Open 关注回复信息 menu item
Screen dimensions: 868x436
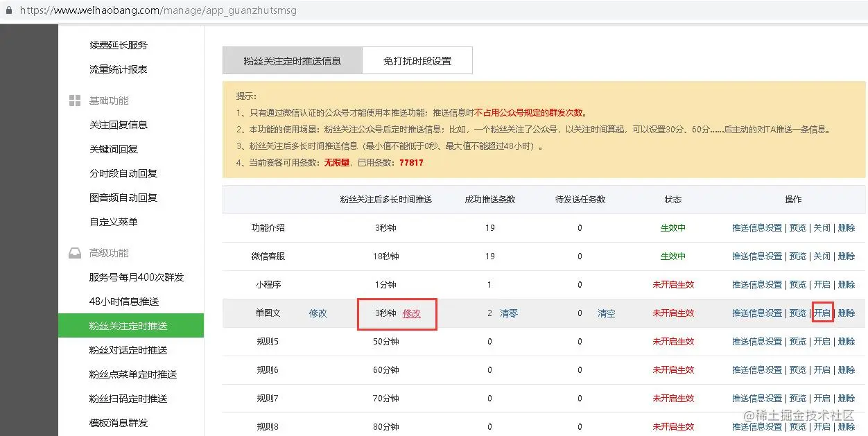[119, 125]
